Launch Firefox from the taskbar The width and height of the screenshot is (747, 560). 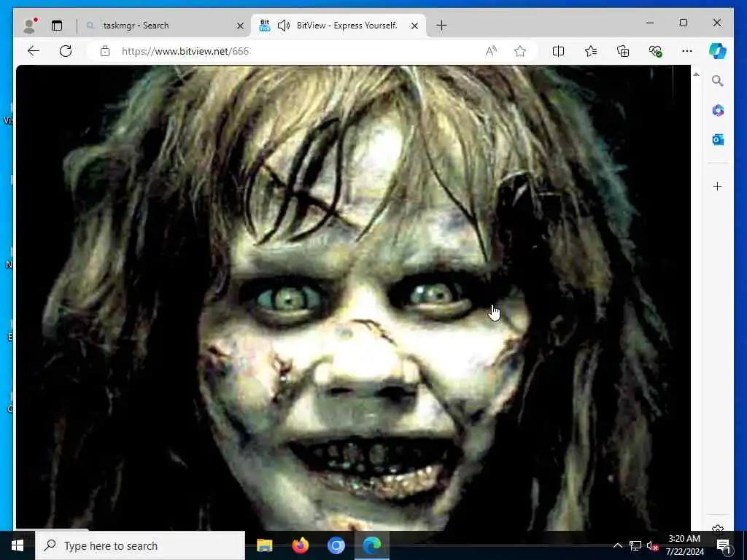pyautogui.click(x=300, y=545)
